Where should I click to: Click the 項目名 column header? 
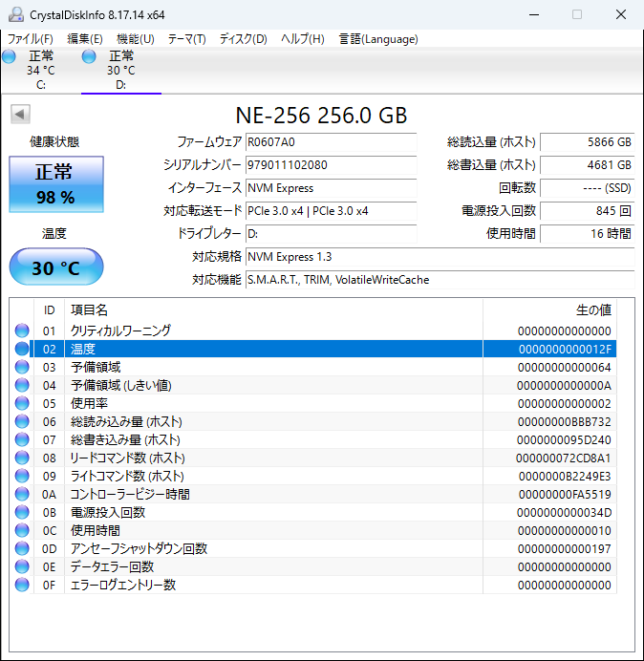click(x=273, y=310)
